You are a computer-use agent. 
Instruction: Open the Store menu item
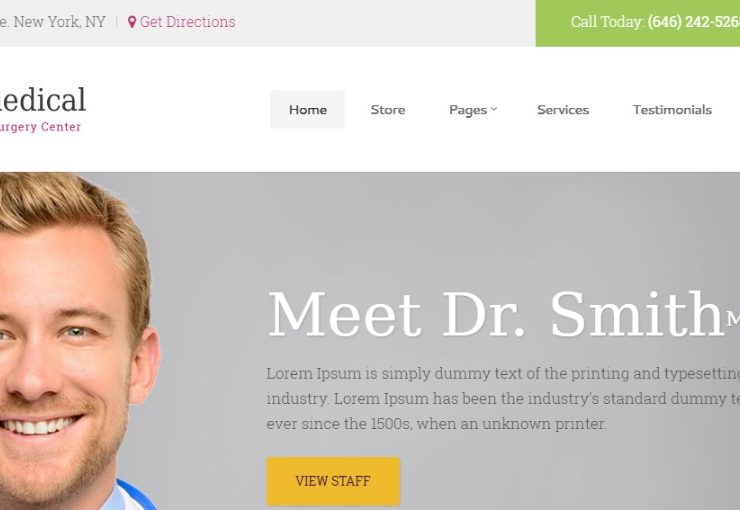[x=387, y=109]
